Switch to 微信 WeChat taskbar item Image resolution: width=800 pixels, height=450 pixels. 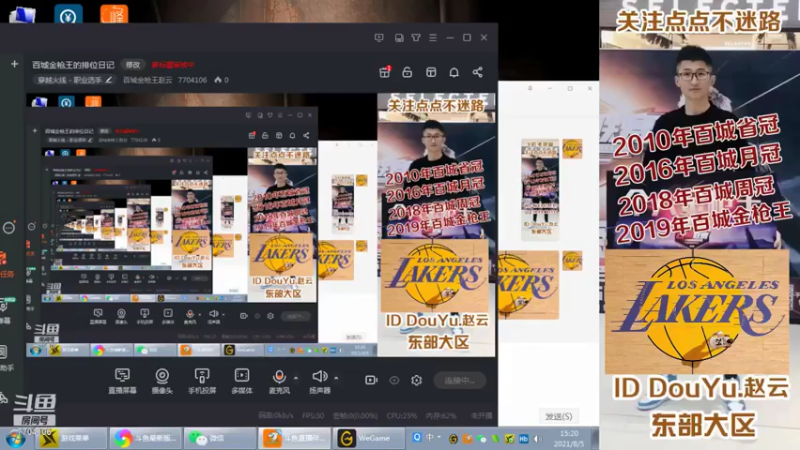click(x=220, y=438)
